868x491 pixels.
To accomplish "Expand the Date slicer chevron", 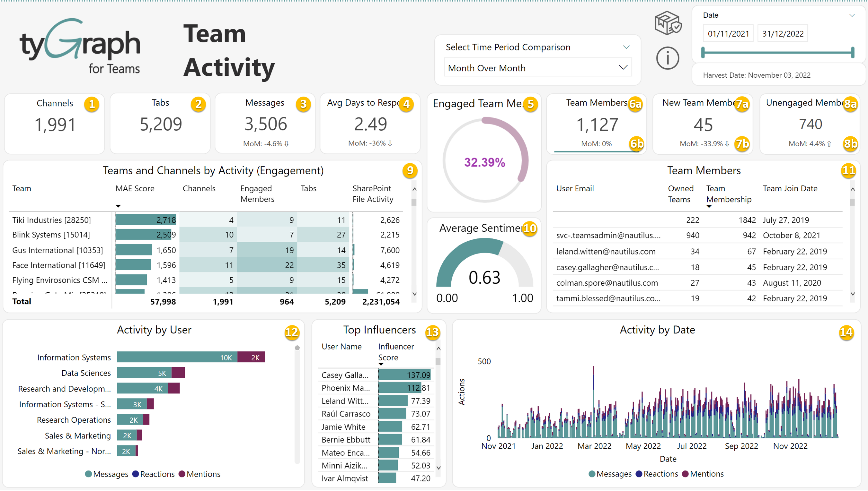I will point(852,15).
